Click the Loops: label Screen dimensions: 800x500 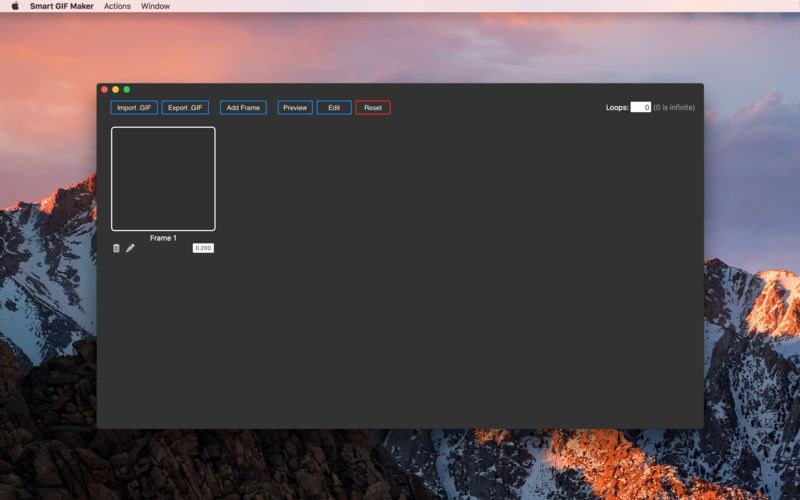pos(617,108)
